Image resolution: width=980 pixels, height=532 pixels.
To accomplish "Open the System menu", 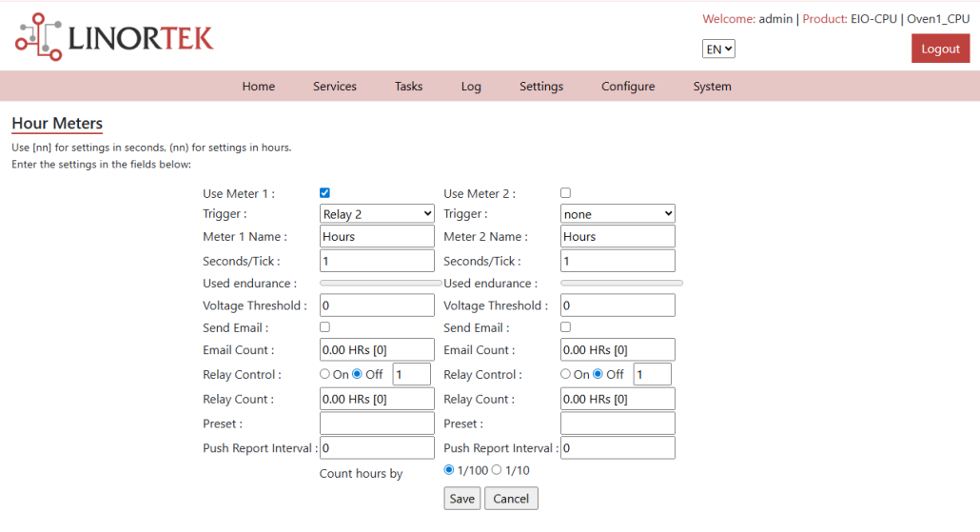I will coord(712,87).
